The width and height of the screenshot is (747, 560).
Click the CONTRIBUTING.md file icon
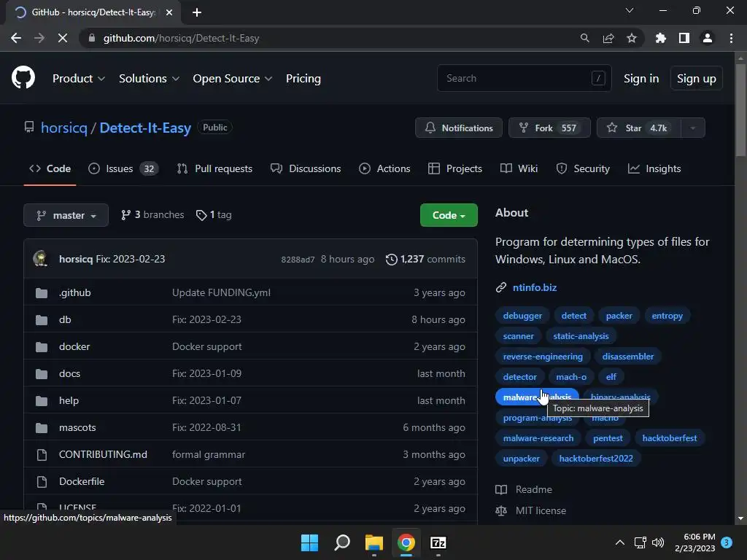(42, 455)
